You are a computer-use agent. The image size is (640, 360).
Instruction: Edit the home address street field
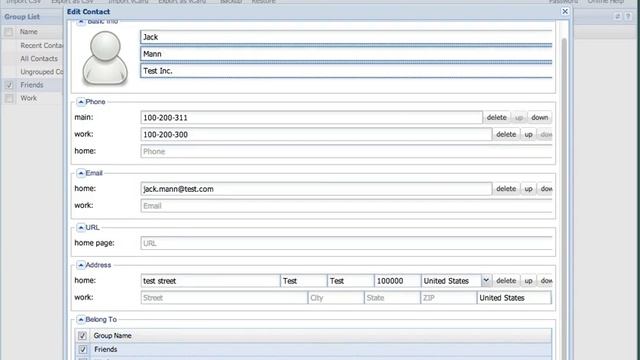pos(210,281)
